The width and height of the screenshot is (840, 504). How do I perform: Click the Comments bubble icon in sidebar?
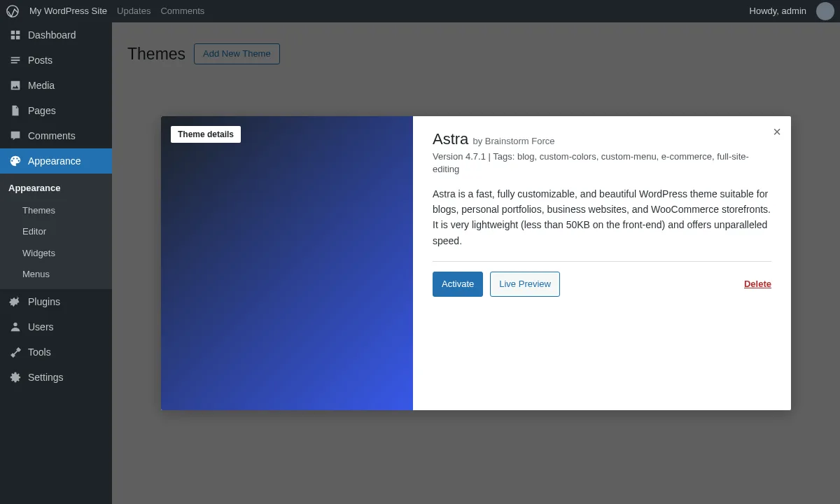tap(15, 136)
